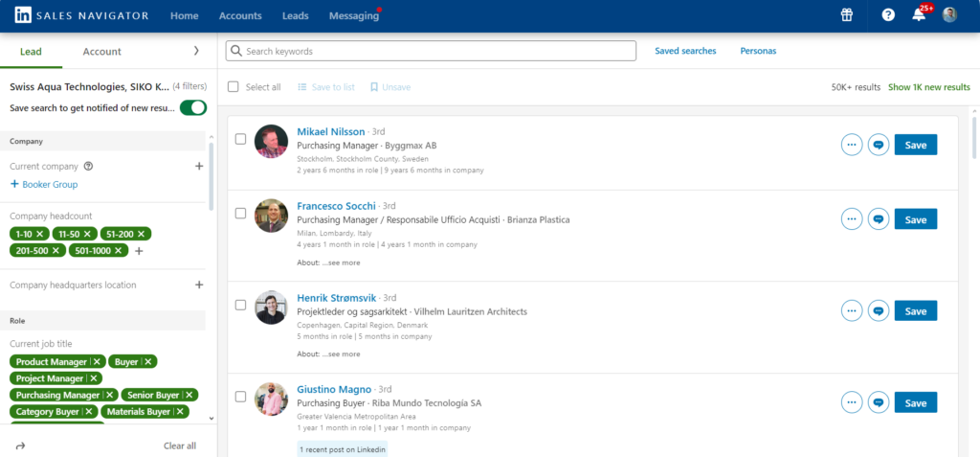The width and height of the screenshot is (980, 457).
Task: Open the profile avatar menu
Action: pyautogui.click(x=949, y=15)
